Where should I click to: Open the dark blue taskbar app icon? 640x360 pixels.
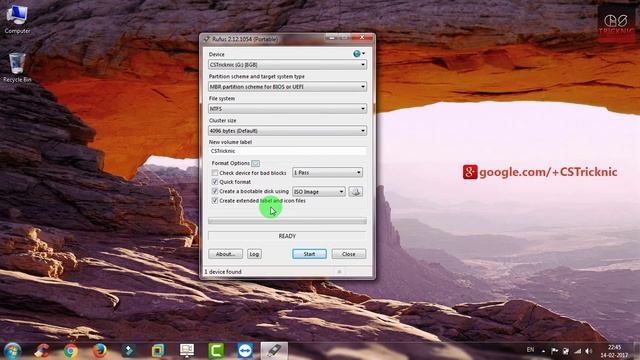pos(129,351)
